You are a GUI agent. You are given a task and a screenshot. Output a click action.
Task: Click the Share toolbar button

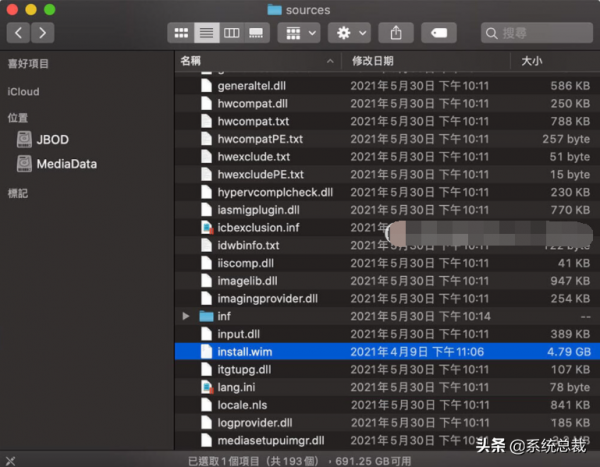396,33
